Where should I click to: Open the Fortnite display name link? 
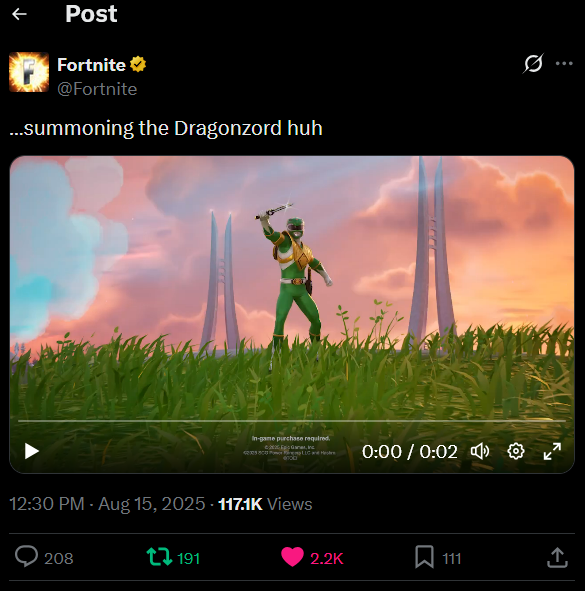pyautogui.click(x=91, y=65)
